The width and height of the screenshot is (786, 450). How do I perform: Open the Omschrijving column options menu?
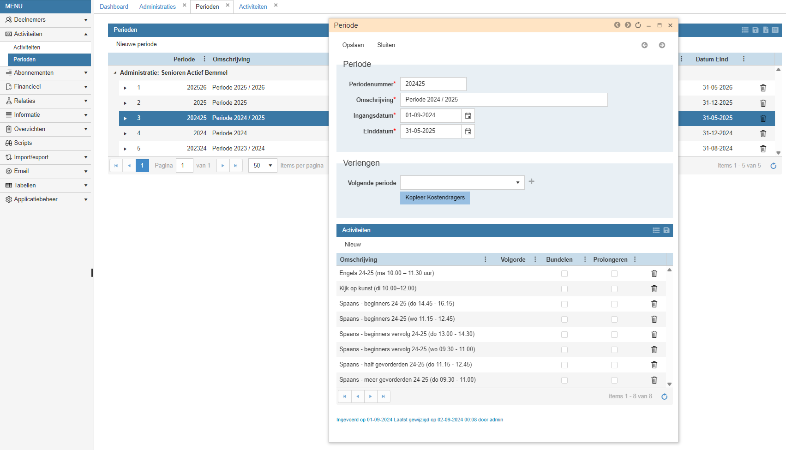486,259
